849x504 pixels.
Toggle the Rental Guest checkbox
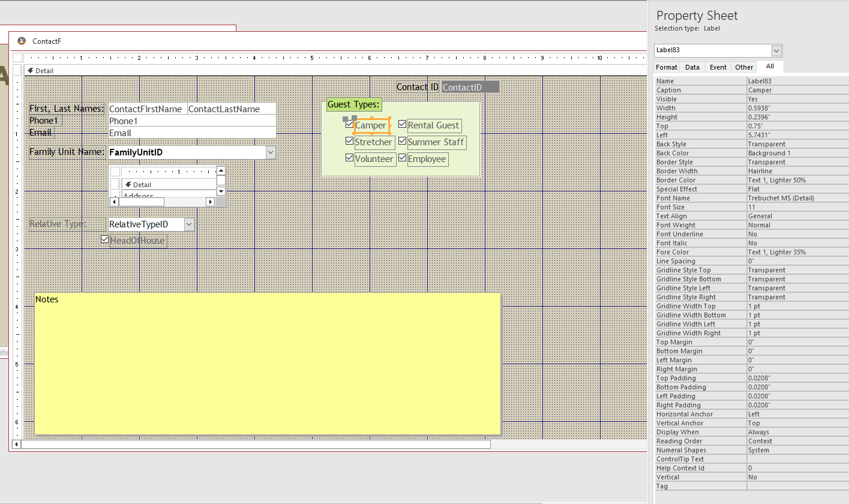[403, 124]
